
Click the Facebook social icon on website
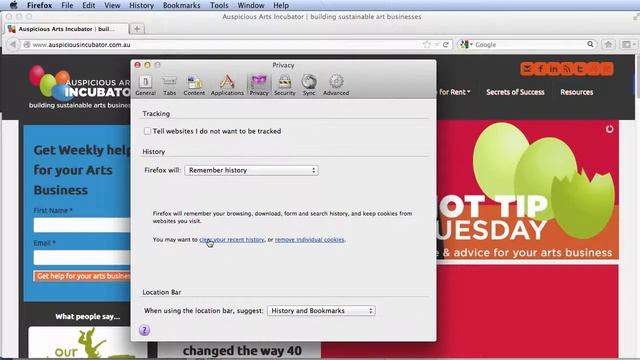[x=540, y=69]
